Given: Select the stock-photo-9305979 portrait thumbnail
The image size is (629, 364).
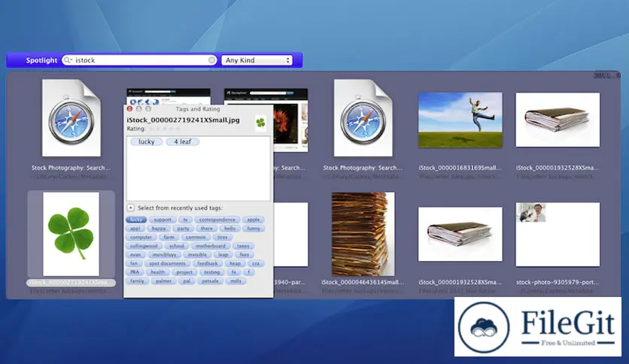Looking at the screenshot, I should 558,235.
